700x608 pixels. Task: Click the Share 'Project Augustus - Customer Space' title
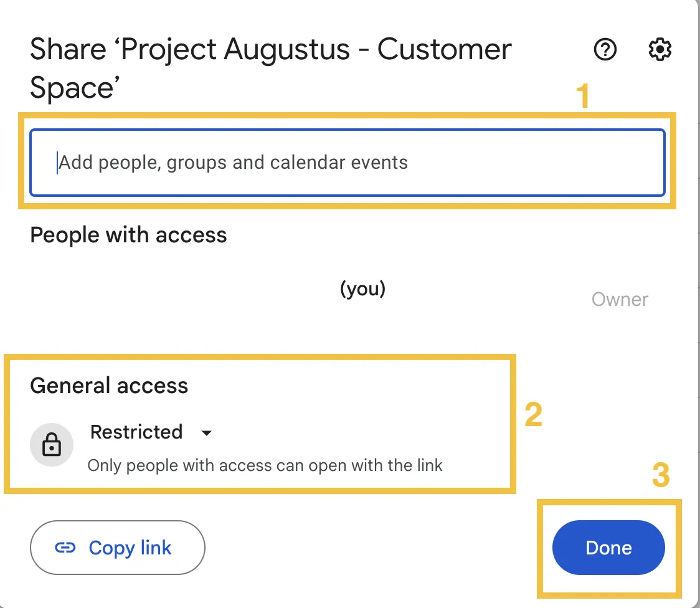pos(270,68)
